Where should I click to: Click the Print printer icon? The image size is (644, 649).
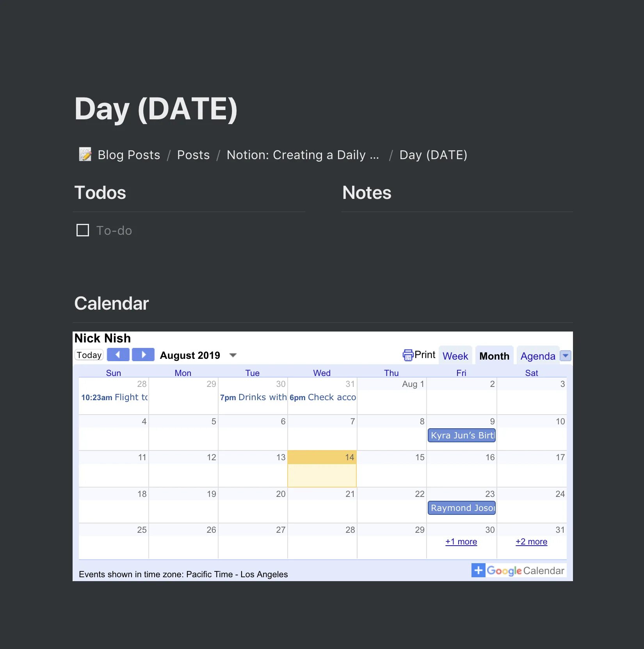(408, 355)
